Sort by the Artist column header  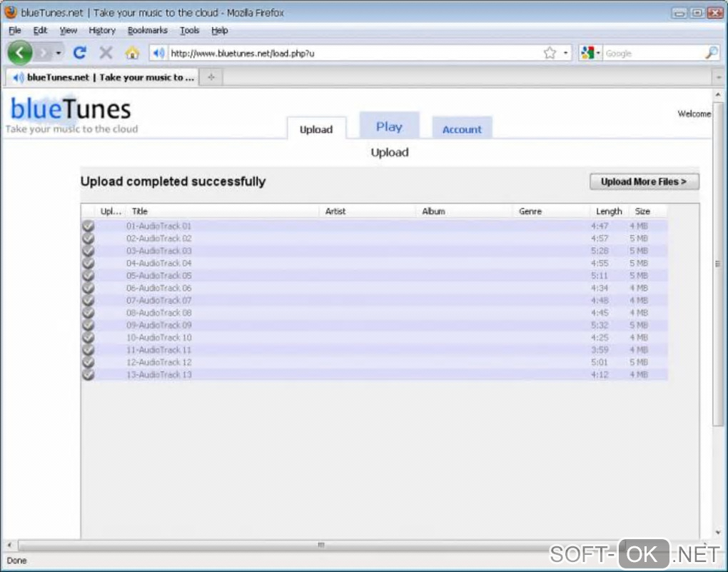(x=368, y=211)
